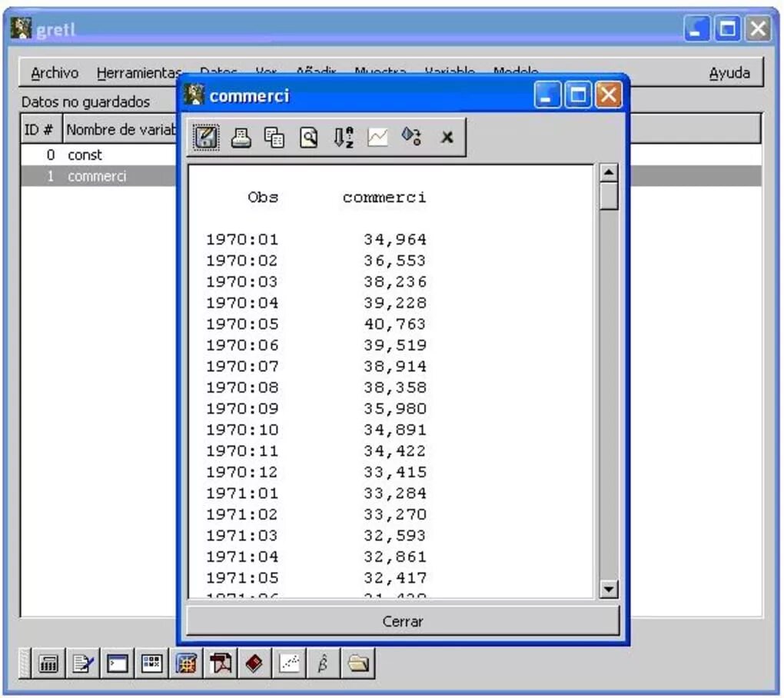Click the Cerrar button
The image size is (784, 698).
click(x=403, y=621)
